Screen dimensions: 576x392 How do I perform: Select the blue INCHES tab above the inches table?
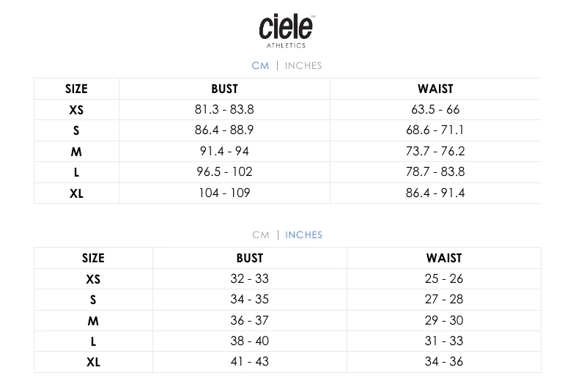tap(303, 234)
